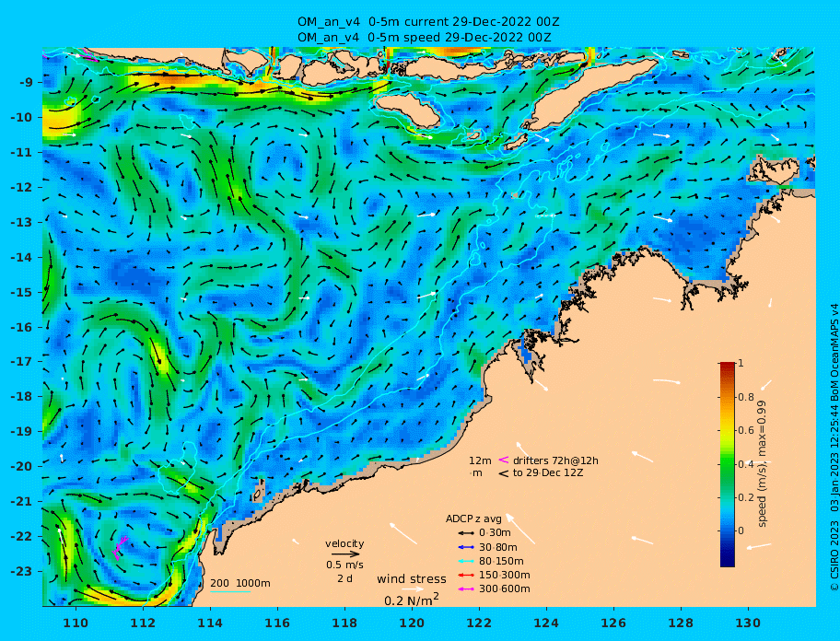Click the black drifter marker beside 'to 29 Dec 12Z'
This screenshot has height=641, width=840.
pyautogui.click(x=504, y=473)
